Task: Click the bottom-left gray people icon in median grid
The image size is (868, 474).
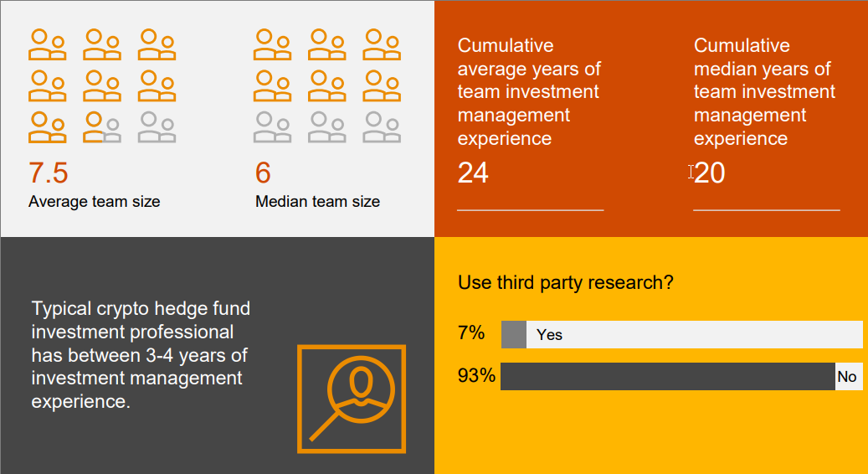Action: click(272, 127)
